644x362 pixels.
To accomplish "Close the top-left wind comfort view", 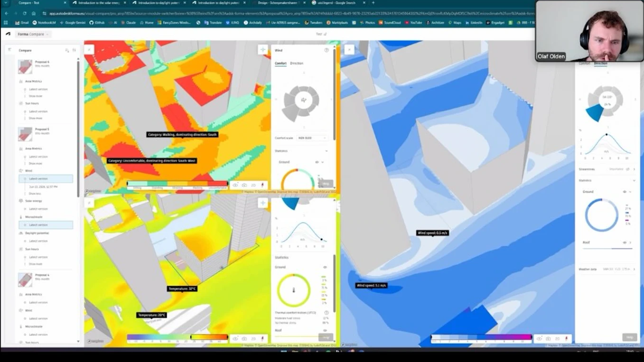I will tap(89, 50).
